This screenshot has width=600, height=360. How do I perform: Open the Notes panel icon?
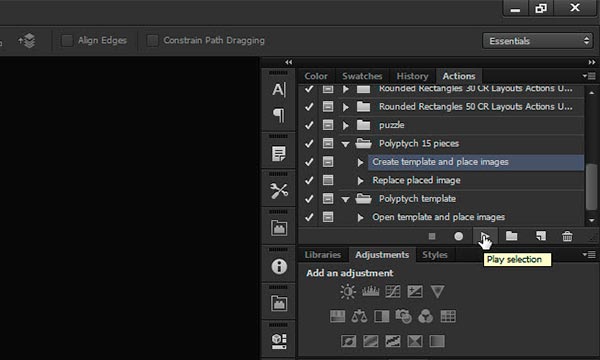[279, 154]
